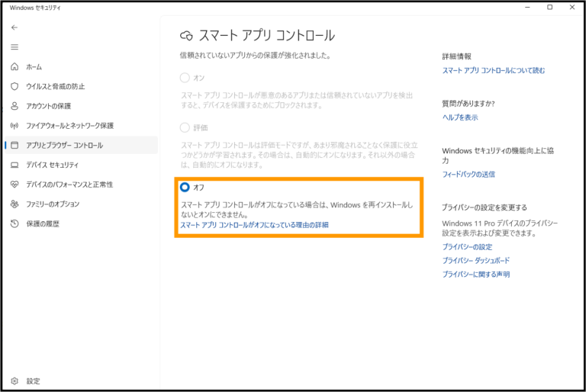The width and height of the screenshot is (586, 392).
Task: Open プライバシーの設定 link
Action: pyautogui.click(x=467, y=247)
